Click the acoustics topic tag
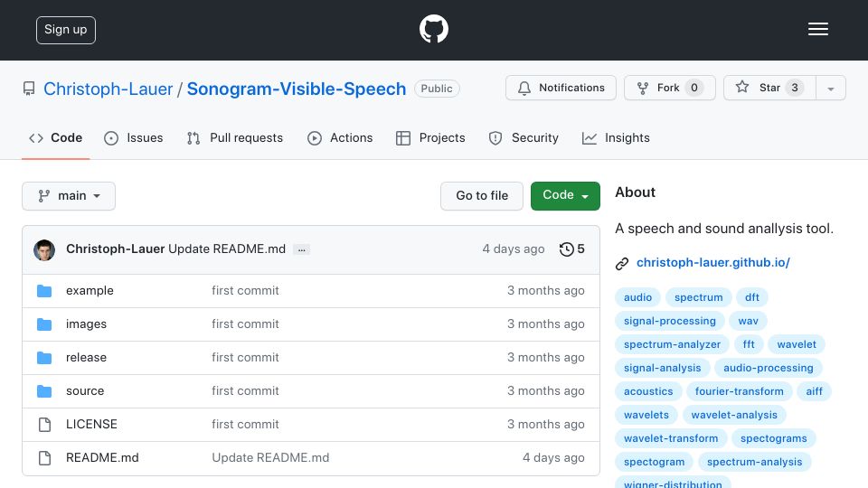 [x=648, y=391]
